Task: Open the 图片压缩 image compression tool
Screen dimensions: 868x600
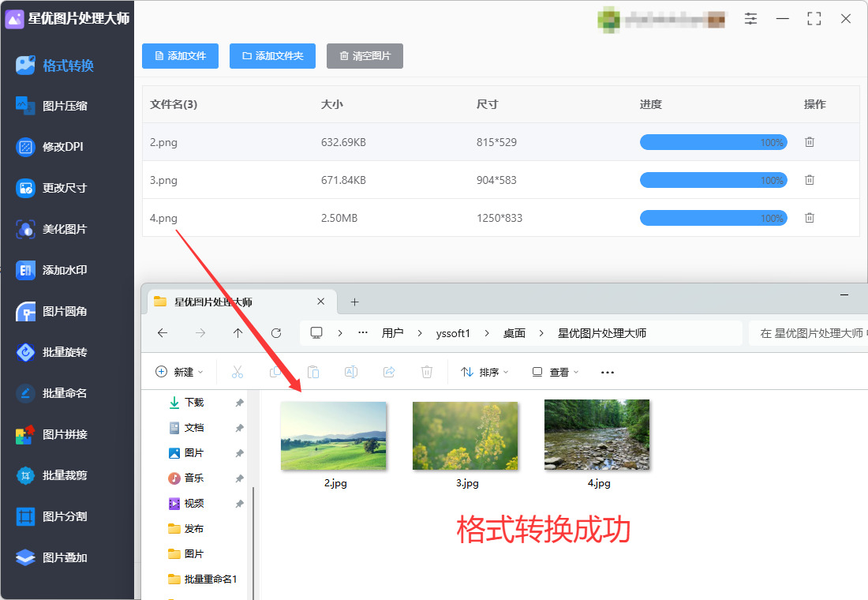Action: click(x=51, y=106)
